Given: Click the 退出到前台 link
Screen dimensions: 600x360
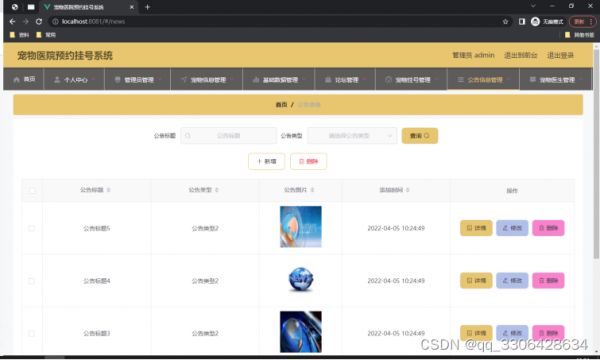Looking at the screenshot, I should [520, 55].
